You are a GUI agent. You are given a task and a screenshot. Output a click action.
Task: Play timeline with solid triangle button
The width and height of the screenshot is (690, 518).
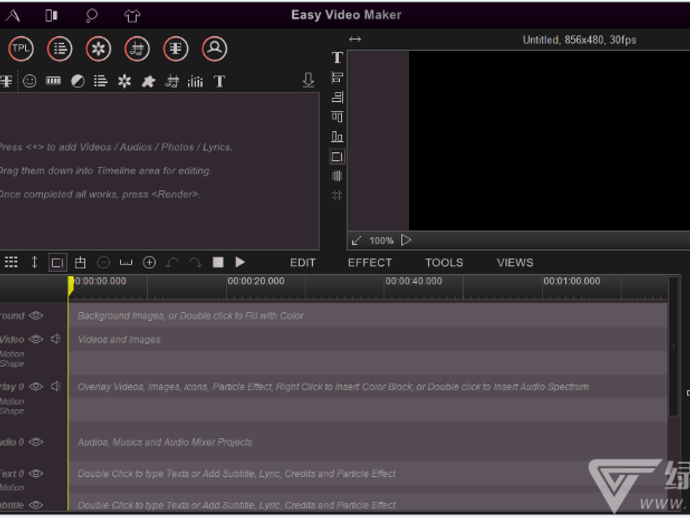pyautogui.click(x=240, y=262)
